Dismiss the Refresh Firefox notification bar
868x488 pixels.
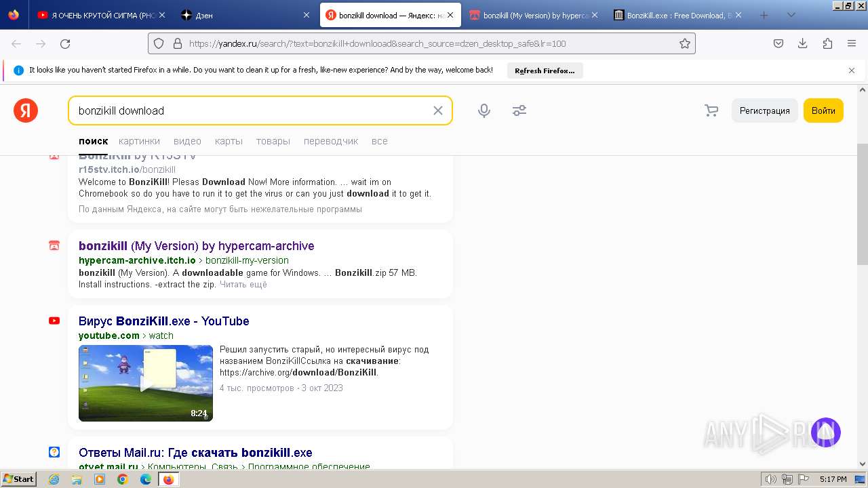click(x=852, y=70)
